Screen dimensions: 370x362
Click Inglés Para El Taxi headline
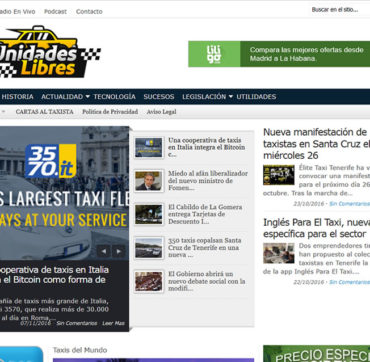pos(317,228)
